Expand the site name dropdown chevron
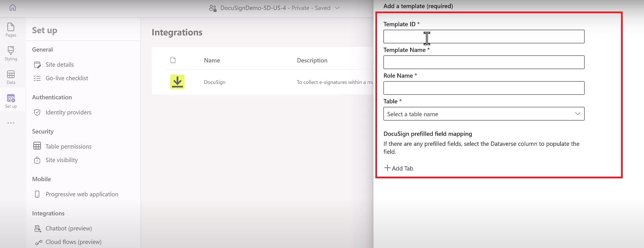This screenshot has width=644, height=248. tap(337, 8)
